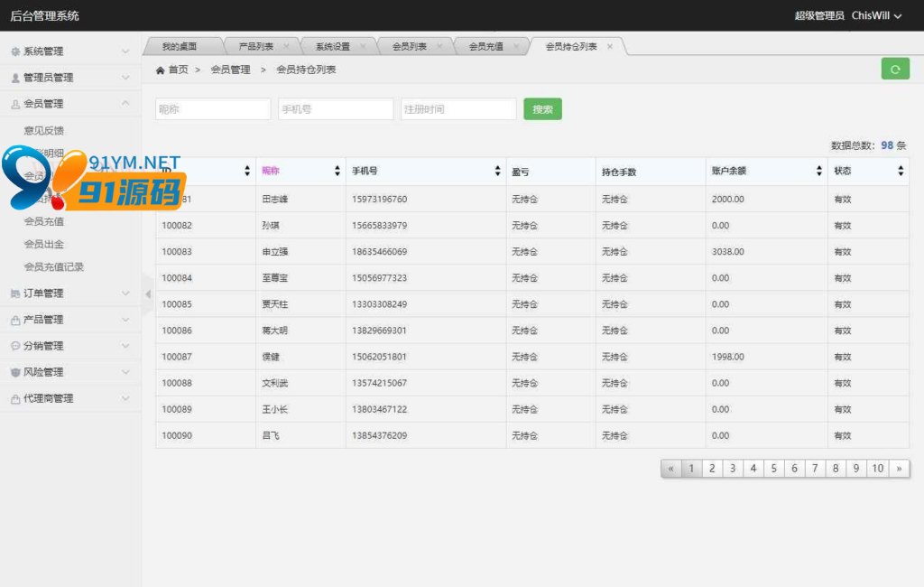
Task: Click the 会员管理 person icon
Action: 15,104
